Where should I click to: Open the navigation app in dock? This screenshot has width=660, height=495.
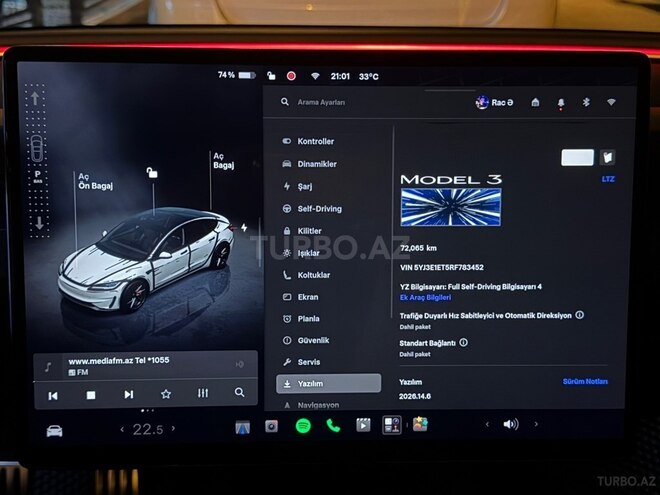tap(242, 427)
